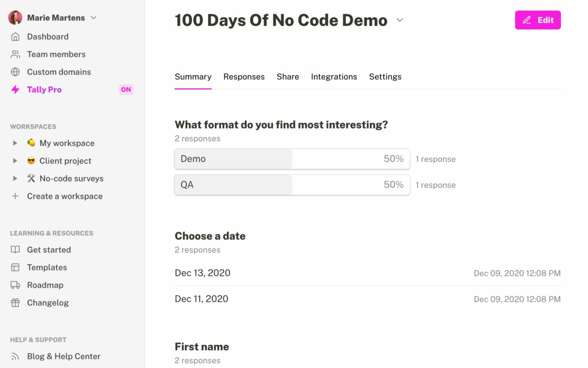Click the Blog & Help Center feed icon
588x368 pixels.
[15, 356]
